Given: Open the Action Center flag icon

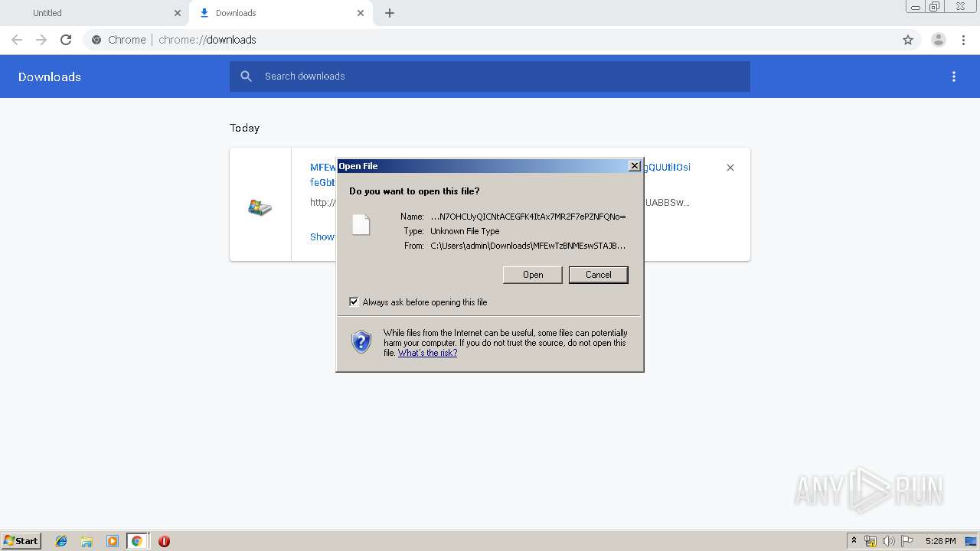Looking at the screenshot, I should pyautogui.click(x=907, y=541).
